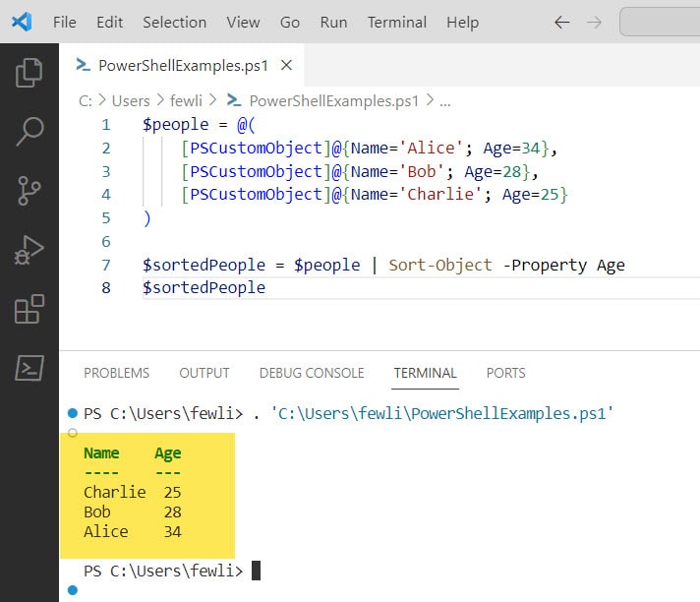
Task: Open the Extensions view
Action: pyautogui.click(x=29, y=309)
